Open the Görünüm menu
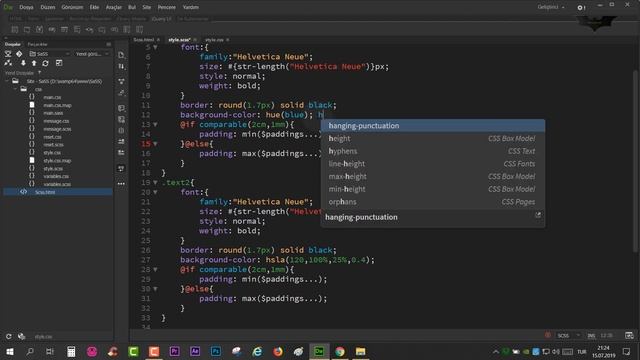 pyautogui.click(x=72, y=7)
